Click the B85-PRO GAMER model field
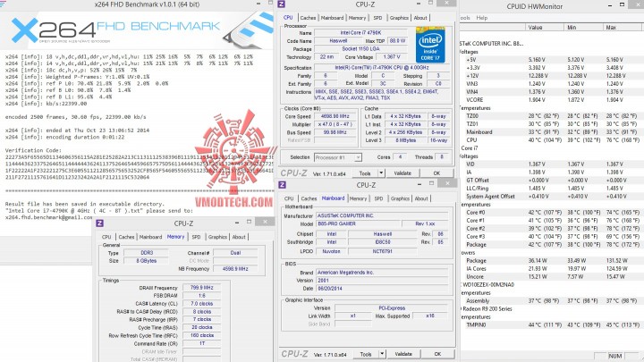 tap(358, 223)
